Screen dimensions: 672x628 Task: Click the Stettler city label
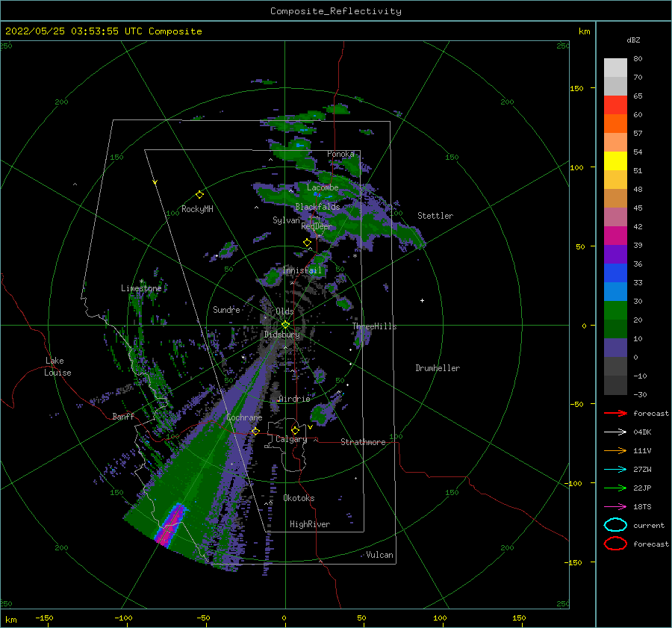(x=435, y=216)
